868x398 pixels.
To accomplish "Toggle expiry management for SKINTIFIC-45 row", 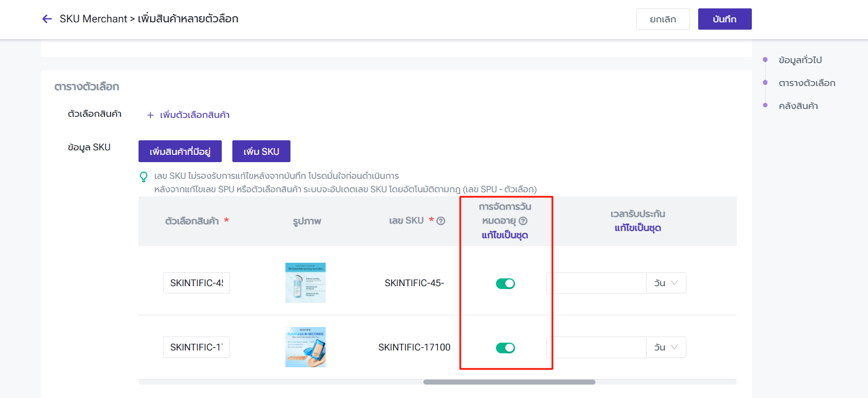I will [x=505, y=283].
